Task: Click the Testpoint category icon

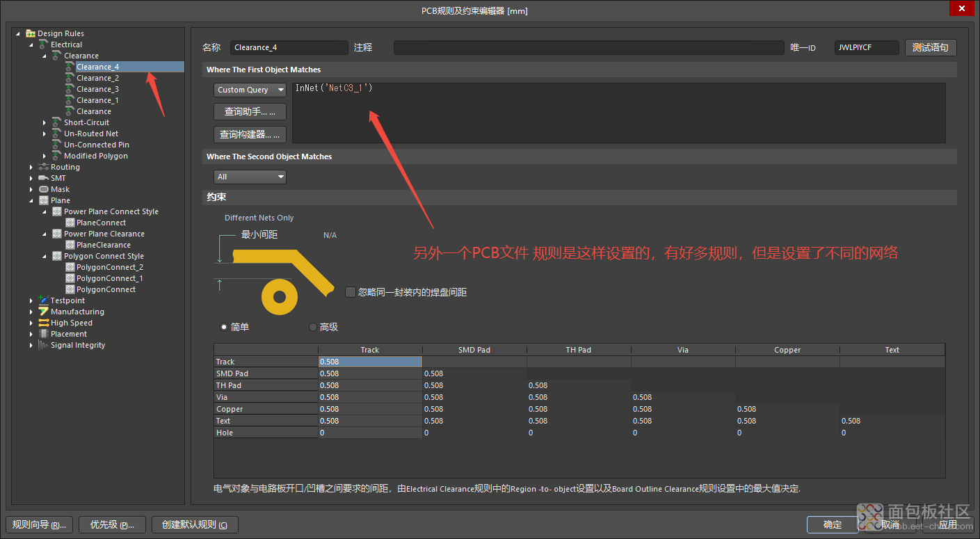Action: [x=44, y=300]
